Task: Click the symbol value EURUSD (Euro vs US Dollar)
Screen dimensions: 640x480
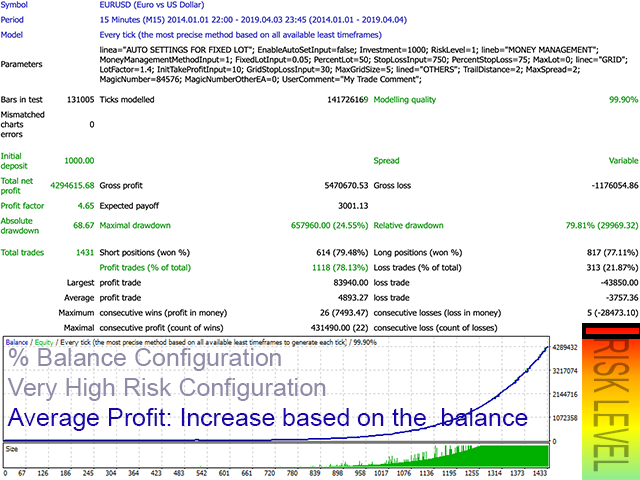Action: click(152, 5)
